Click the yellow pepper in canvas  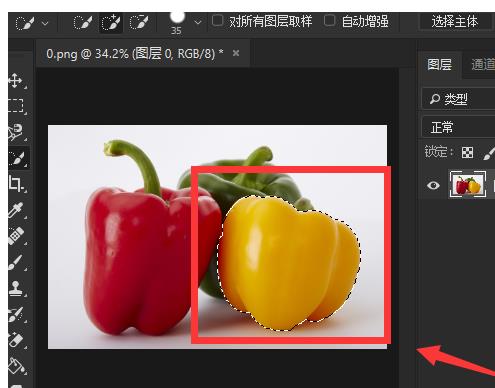coord(288,263)
